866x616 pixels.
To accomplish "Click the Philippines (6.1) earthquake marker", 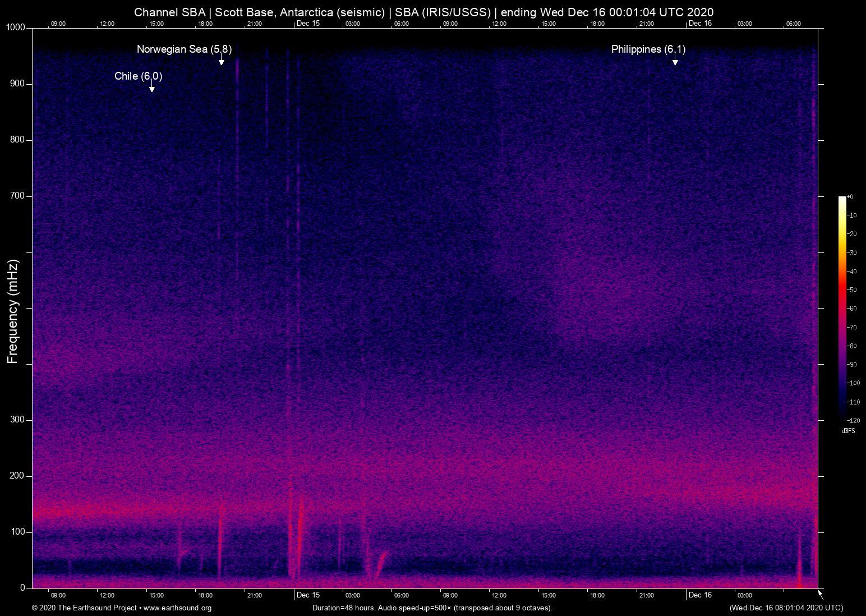I will pyautogui.click(x=648, y=49).
